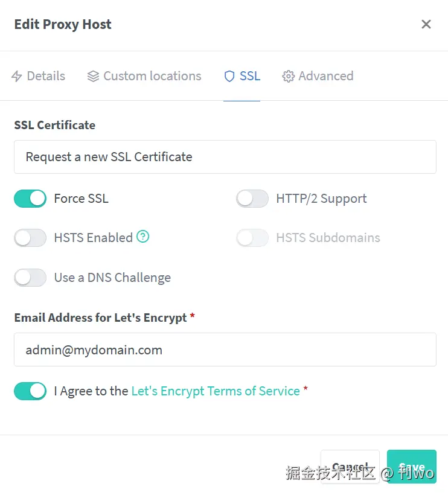Click the Save button
Screen dimensions: 448x495
point(412,467)
